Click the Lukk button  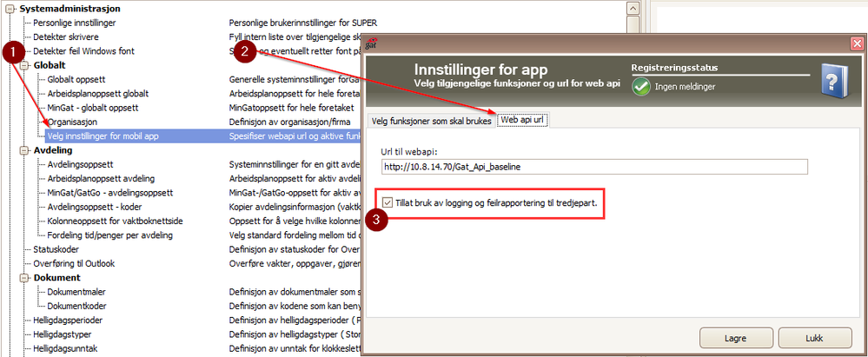(815, 338)
